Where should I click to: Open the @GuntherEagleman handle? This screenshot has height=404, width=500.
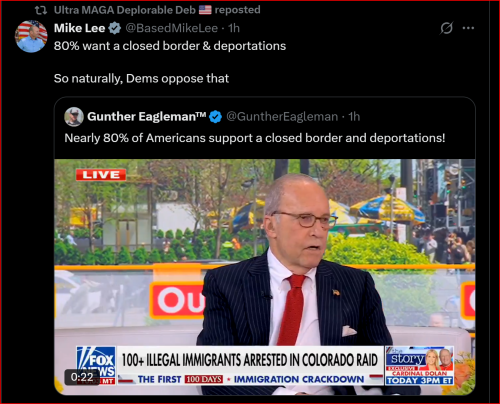click(282, 117)
